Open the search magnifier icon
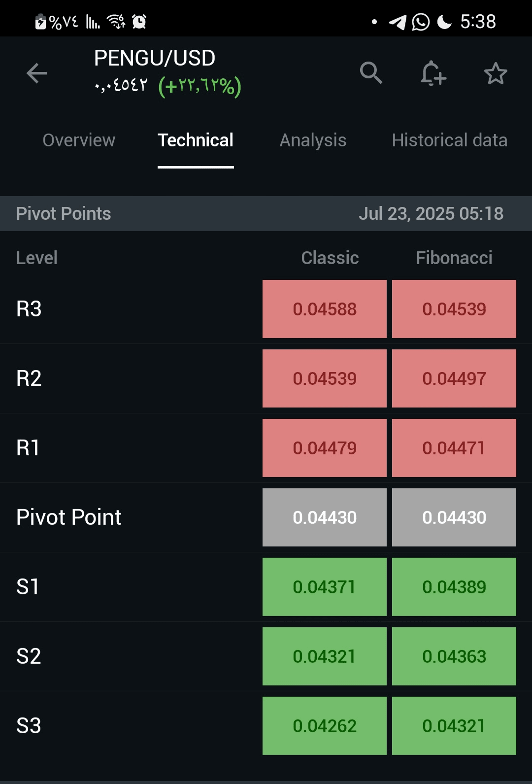The height and width of the screenshot is (784, 532). (x=371, y=73)
